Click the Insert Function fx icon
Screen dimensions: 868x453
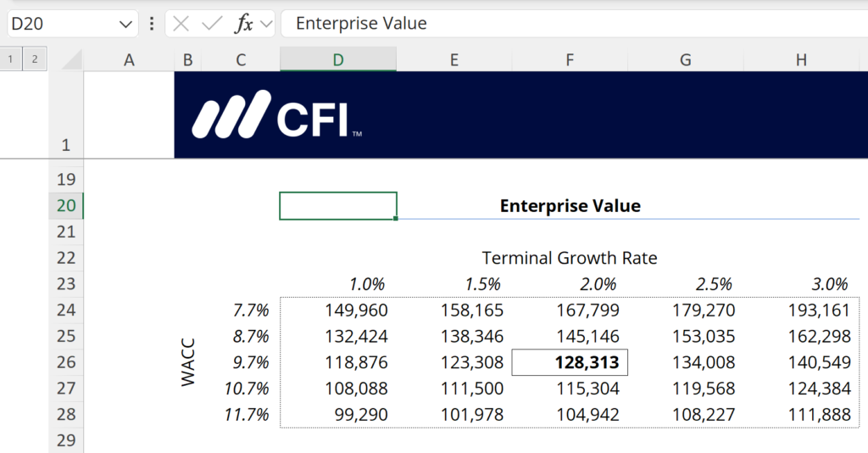click(x=243, y=24)
